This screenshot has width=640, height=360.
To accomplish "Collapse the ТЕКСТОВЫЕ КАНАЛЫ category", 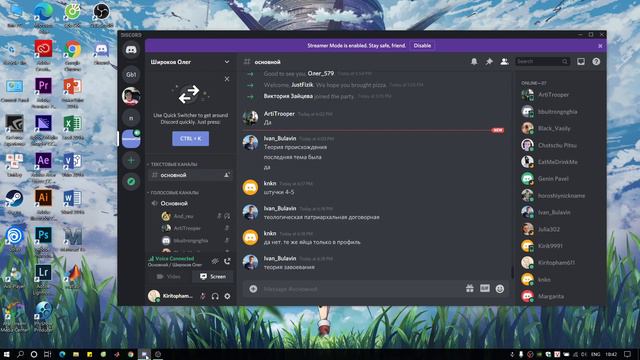I will coord(173,164).
